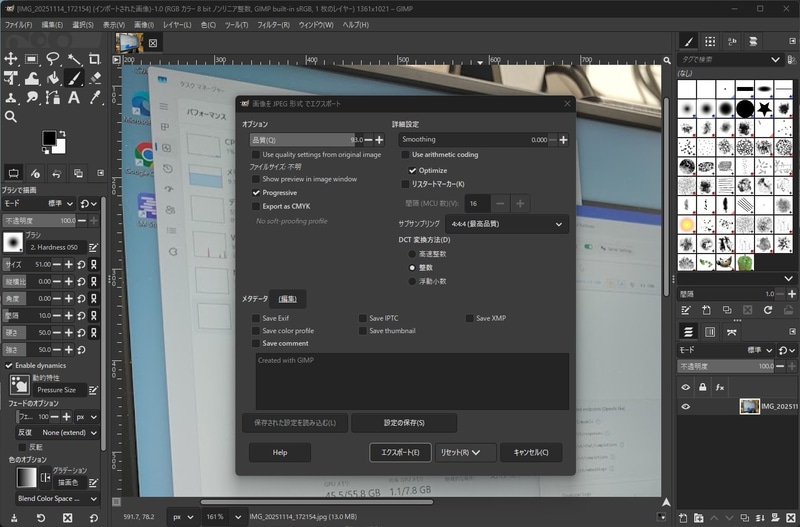Toggle visibility eye of IMG layer
This screenshot has height=527, width=800.
685,407
